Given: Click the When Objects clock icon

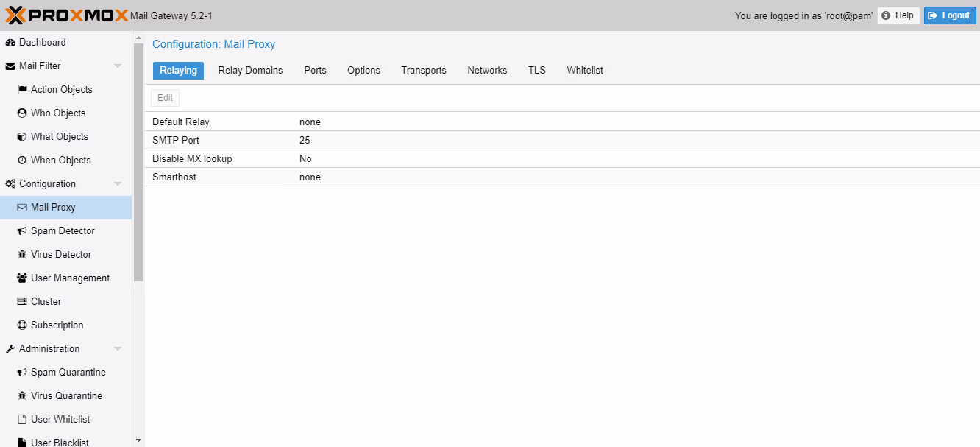Looking at the screenshot, I should [21, 160].
